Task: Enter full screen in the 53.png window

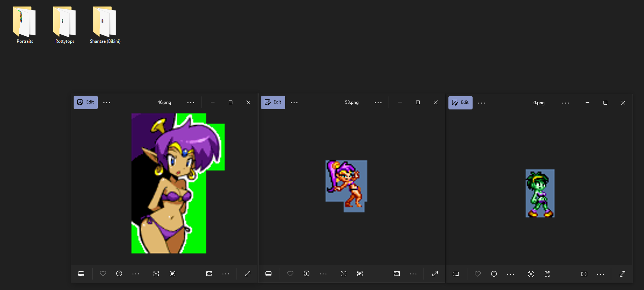Action: pos(435,274)
